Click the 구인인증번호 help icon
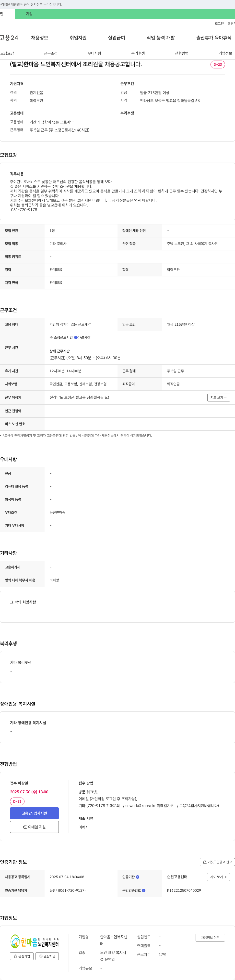This screenshot has width=235, height=980. 143,890
